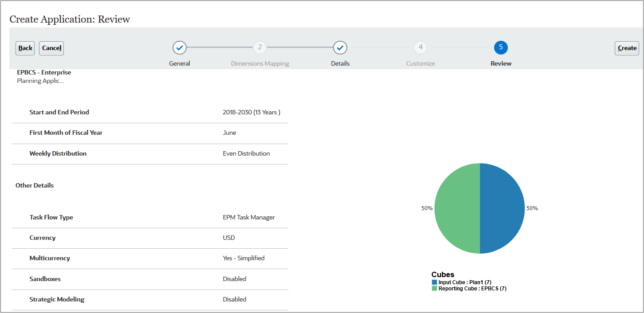Click the checkmark icon above Details
This screenshot has height=313, width=644.
pyautogui.click(x=340, y=47)
